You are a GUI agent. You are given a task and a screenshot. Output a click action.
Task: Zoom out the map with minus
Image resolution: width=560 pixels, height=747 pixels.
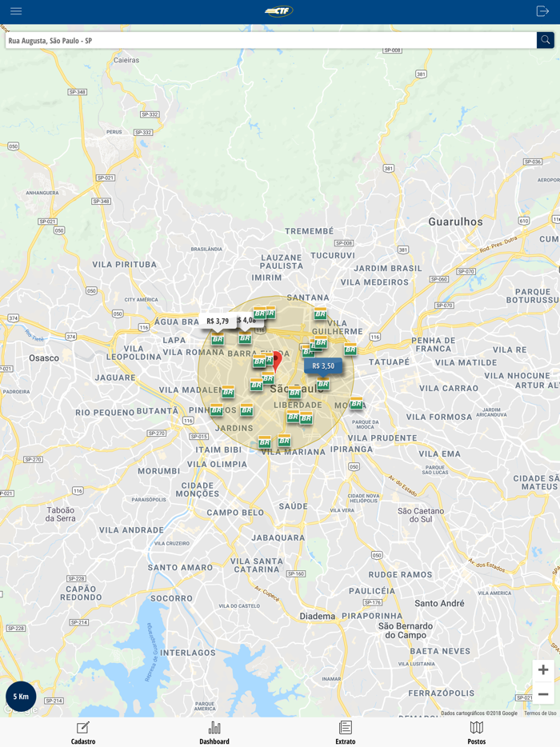click(x=543, y=694)
